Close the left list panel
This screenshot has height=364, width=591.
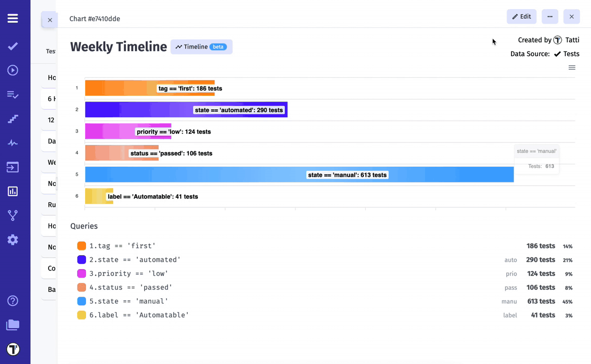pos(50,20)
